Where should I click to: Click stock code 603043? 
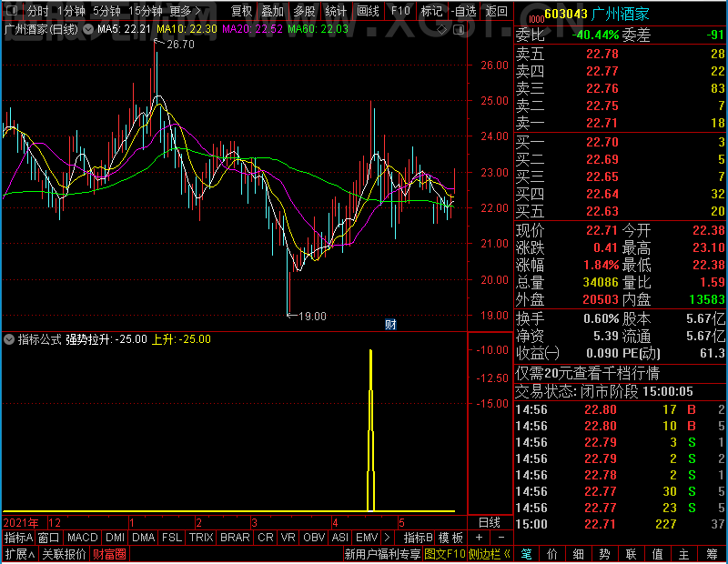click(x=566, y=14)
